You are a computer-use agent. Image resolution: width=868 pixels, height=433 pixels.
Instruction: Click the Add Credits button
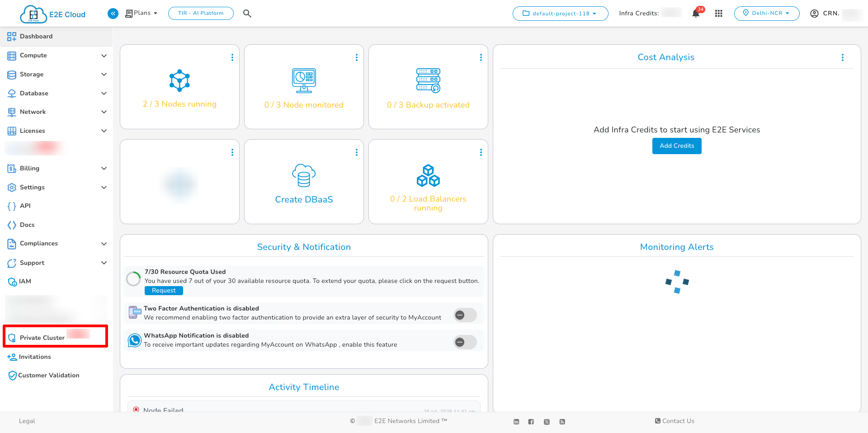(x=677, y=146)
